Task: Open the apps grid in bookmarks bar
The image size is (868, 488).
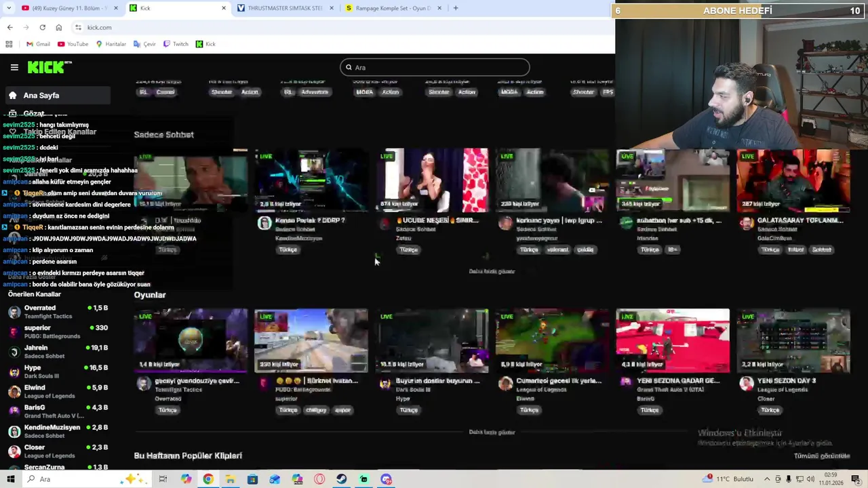Action: (x=9, y=44)
